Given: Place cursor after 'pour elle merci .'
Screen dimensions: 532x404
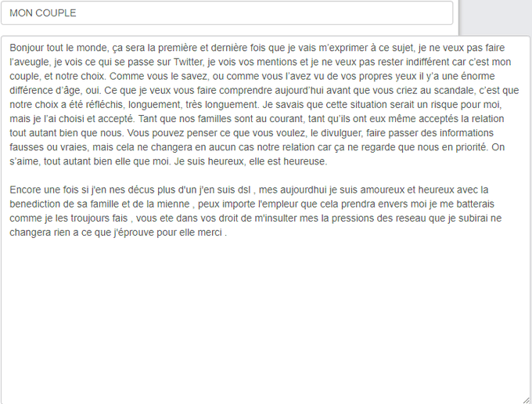Looking at the screenshot, I should [227, 233].
